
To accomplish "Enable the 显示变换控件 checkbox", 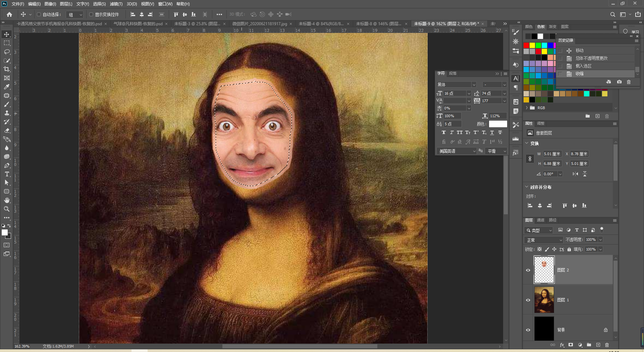I will point(91,14).
